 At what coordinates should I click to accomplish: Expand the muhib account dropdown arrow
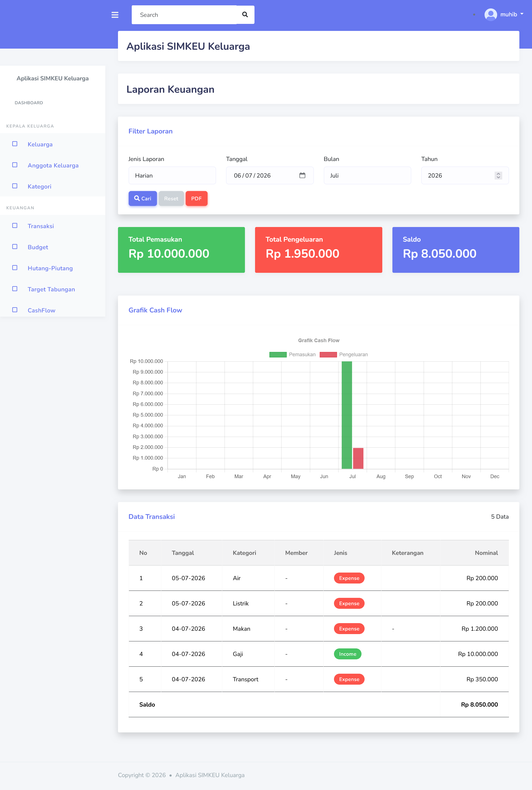[522, 14]
